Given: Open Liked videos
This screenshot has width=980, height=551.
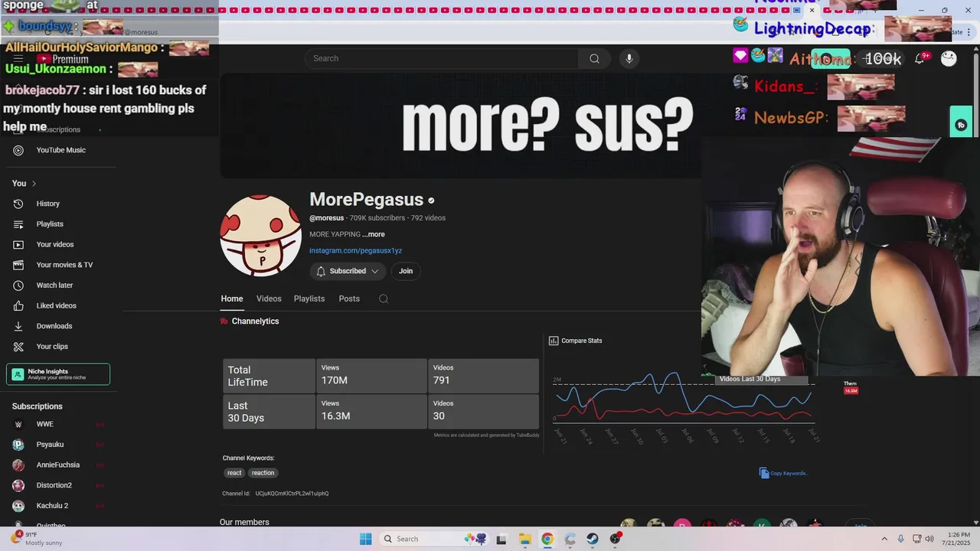Looking at the screenshot, I should click(x=56, y=305).
